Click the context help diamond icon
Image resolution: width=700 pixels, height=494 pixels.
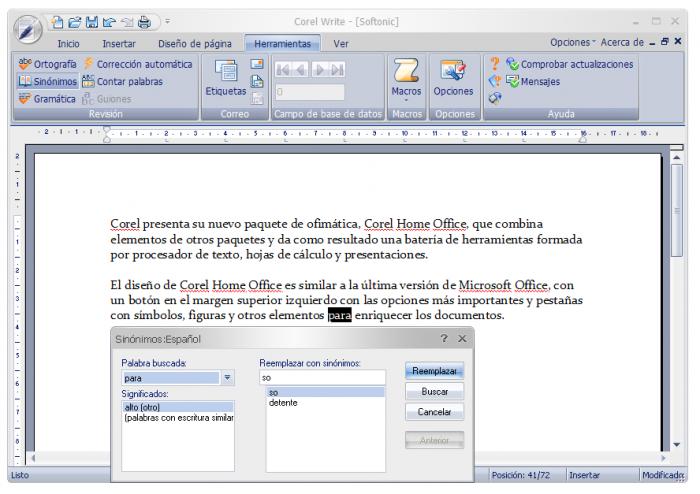pyautogui.click(x=495, y=81)
